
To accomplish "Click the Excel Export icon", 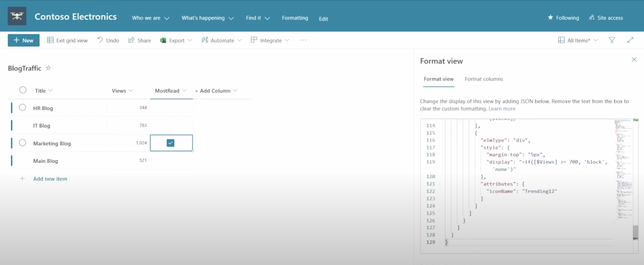I will tap(163, 40).
